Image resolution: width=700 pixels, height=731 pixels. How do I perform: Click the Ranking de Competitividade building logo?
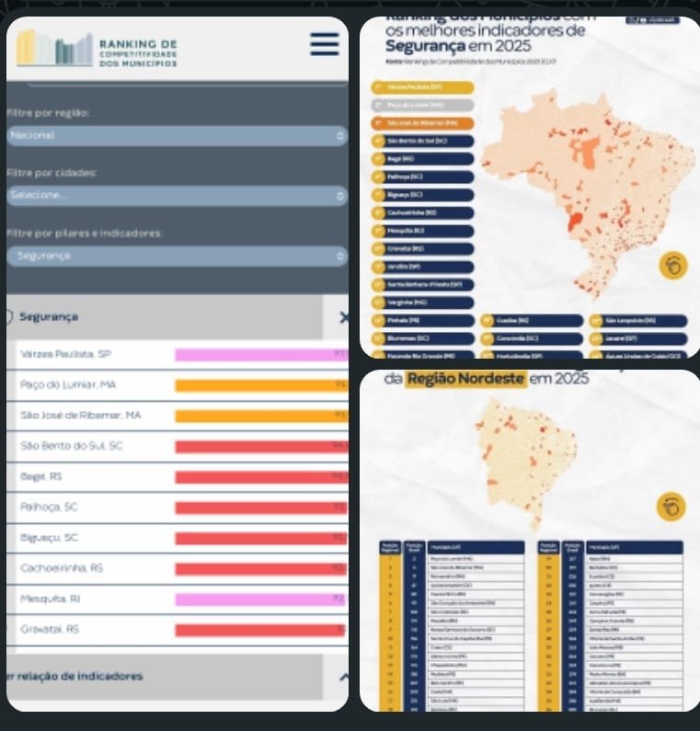tap(54, 49)
